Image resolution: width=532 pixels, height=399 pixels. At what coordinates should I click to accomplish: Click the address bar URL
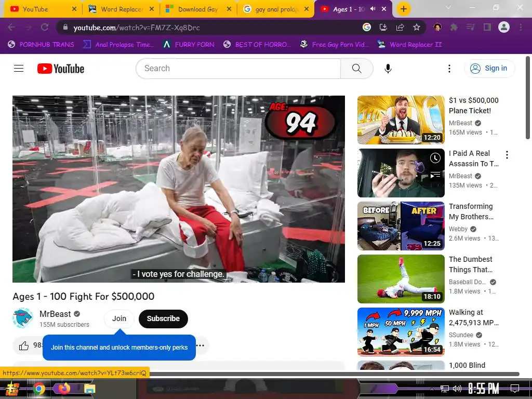click(x=137, y=28)
